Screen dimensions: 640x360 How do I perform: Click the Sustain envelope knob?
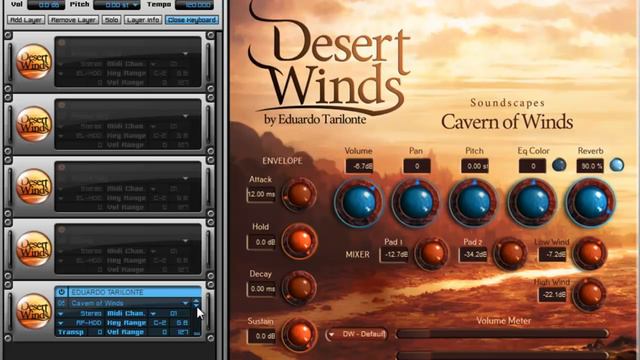pos(299,335)
